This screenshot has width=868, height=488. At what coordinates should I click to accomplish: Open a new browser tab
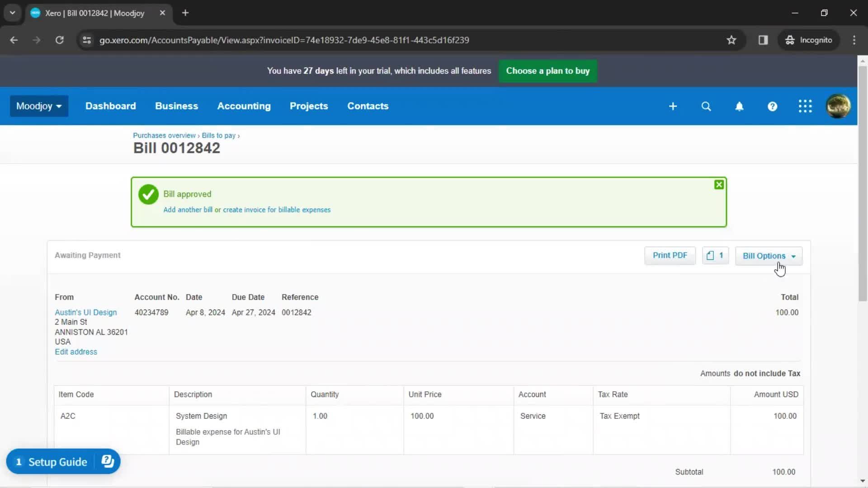pos(185,13)
